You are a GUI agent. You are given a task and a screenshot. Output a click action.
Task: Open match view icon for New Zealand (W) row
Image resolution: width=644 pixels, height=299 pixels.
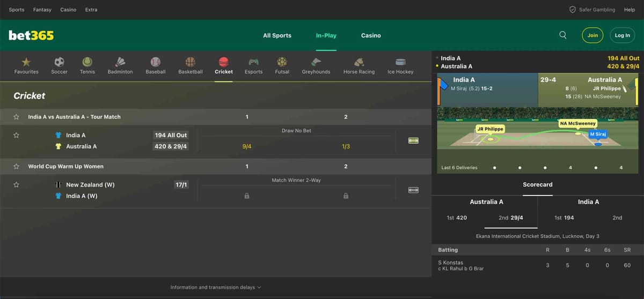point(413,190)
